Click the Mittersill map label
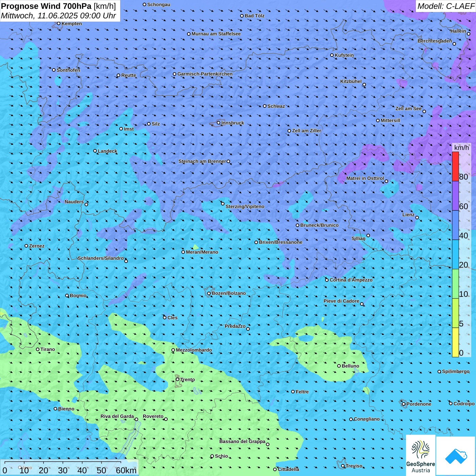The width and height of the screenshot is (476, 476). (x=390, y=120)
